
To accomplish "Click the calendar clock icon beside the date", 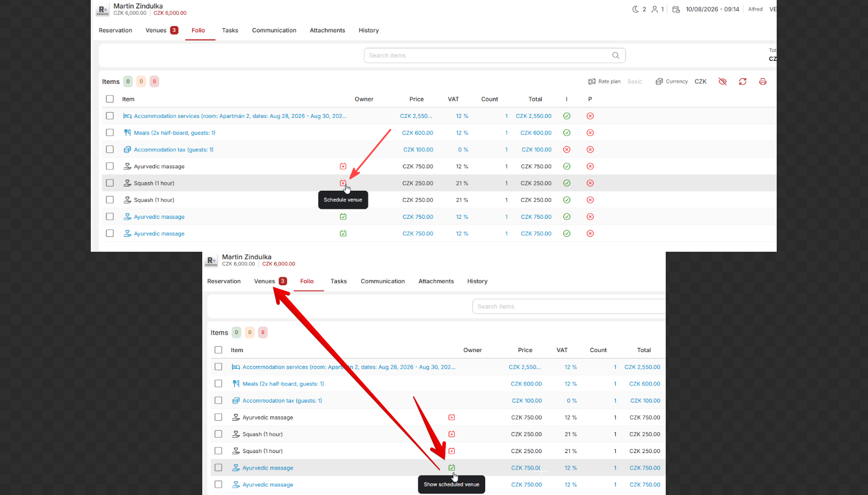I will (676, 9).
